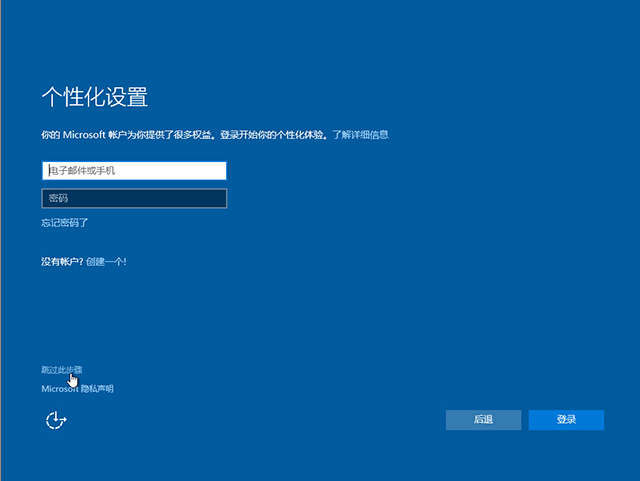Screen dimensions: 640x481
Task: Click the 电子邮件或手机 email input field
Action: point(134,171)
